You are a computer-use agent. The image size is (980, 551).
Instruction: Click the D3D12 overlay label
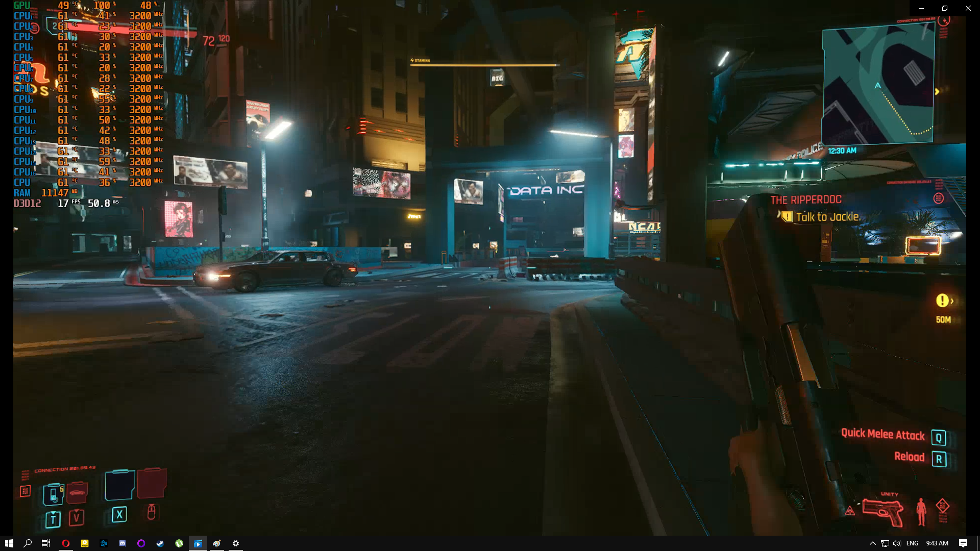click(x=27, y=203)
